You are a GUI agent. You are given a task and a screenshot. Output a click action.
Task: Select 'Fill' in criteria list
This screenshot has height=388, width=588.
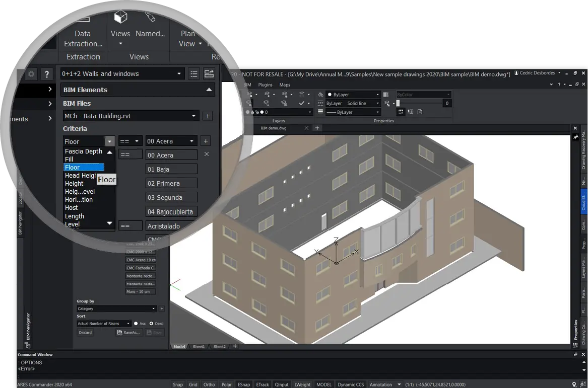coord(69,159)
